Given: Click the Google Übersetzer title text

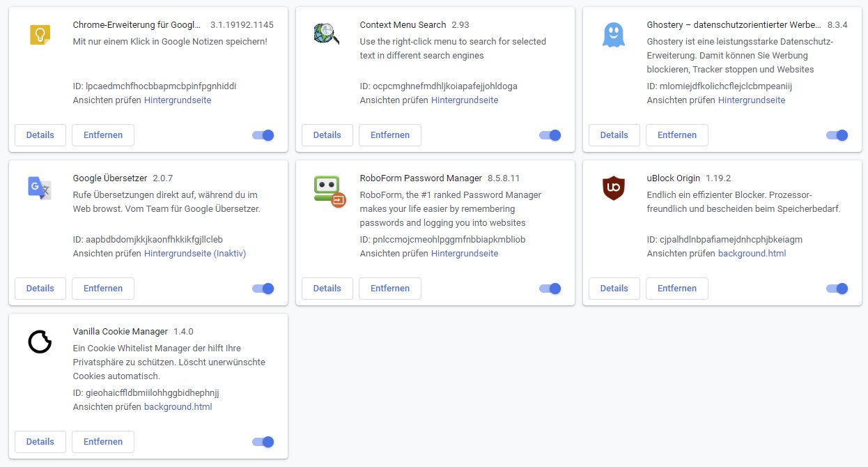Looking at the screenshot, I should [x=109, y=178].
